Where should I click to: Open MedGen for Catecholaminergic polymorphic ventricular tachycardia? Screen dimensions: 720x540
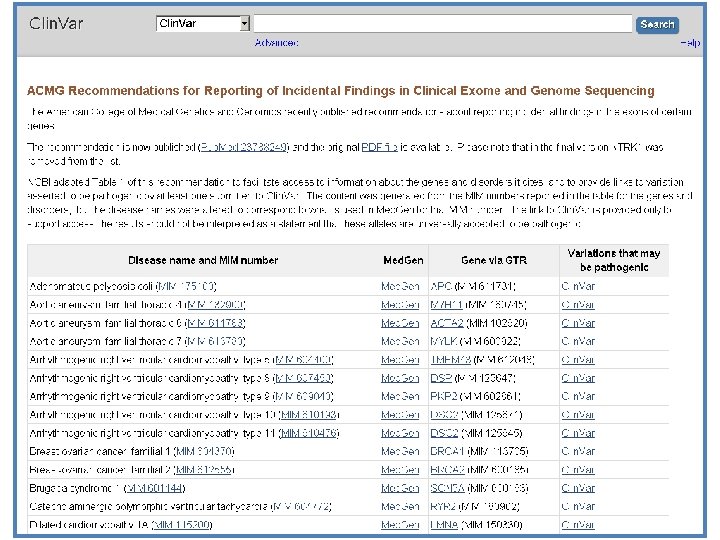coord(400,506)
